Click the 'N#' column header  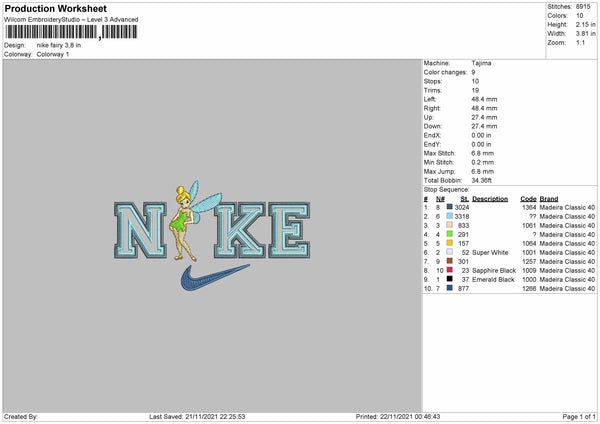440,199
